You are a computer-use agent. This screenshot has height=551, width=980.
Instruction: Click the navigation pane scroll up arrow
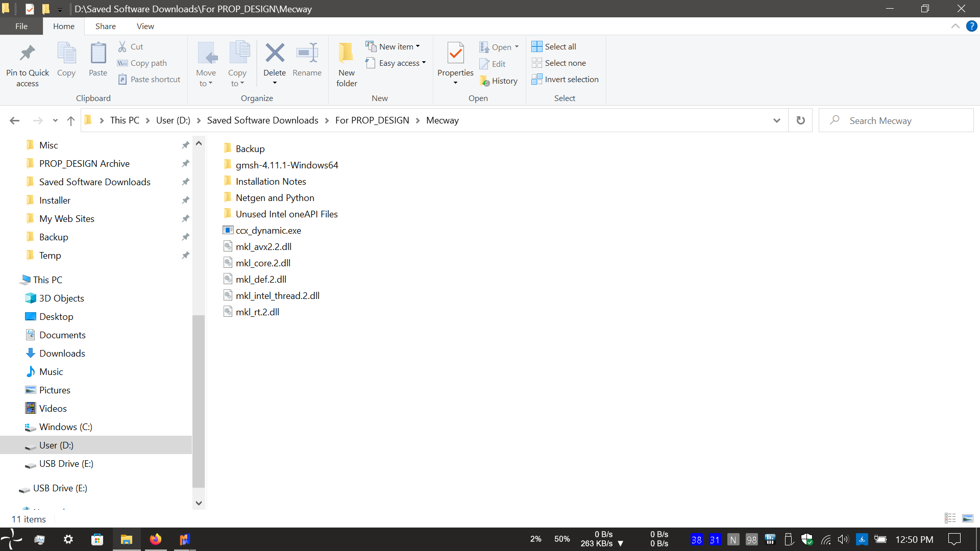199,143
